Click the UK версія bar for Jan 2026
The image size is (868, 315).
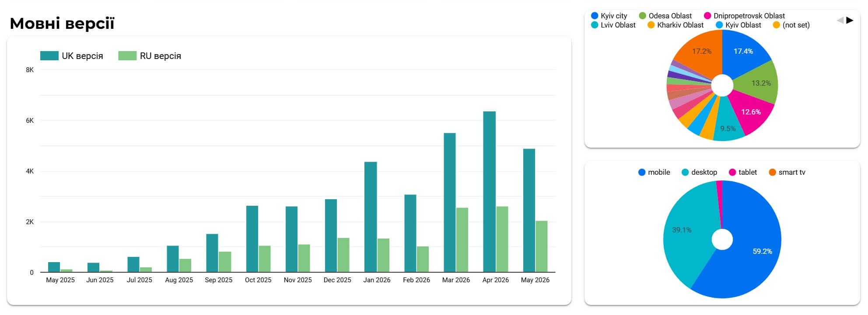371,217
